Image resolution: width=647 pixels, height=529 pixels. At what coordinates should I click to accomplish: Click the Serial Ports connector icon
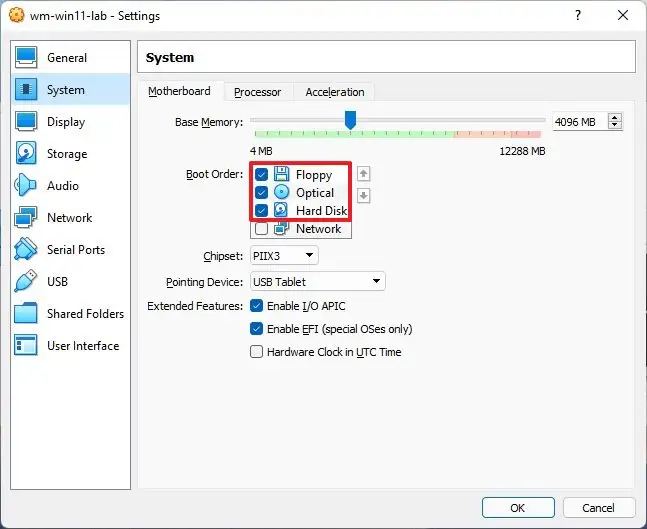point(26,249)
